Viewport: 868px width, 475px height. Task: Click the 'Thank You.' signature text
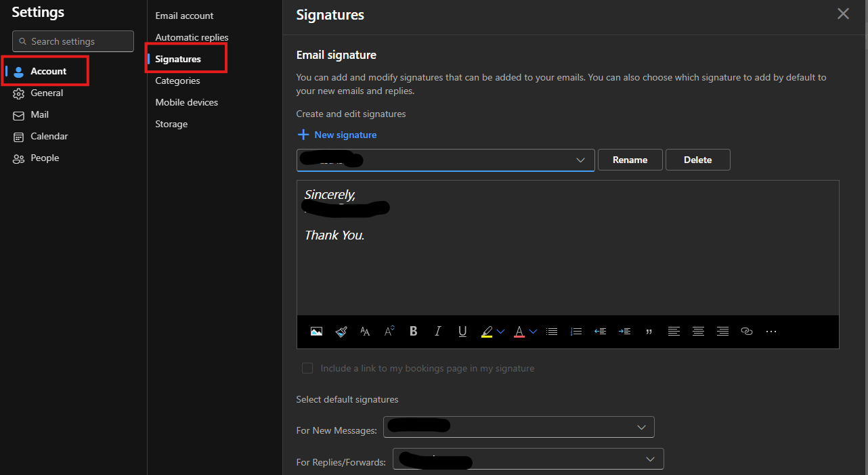pos(334,235)
